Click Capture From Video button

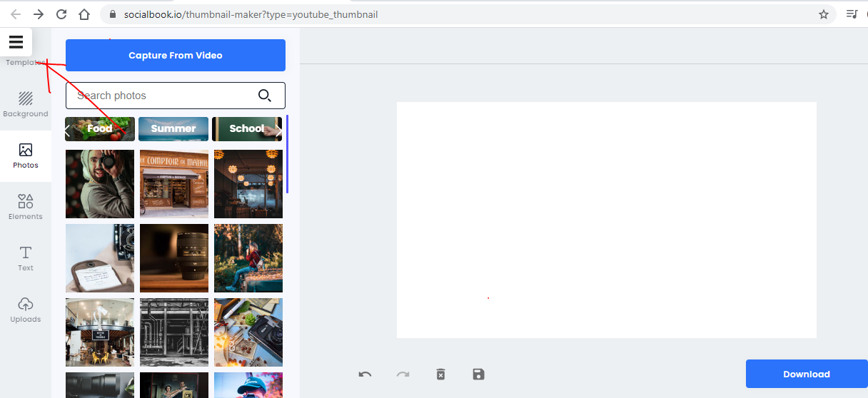(x=176, y=55)
